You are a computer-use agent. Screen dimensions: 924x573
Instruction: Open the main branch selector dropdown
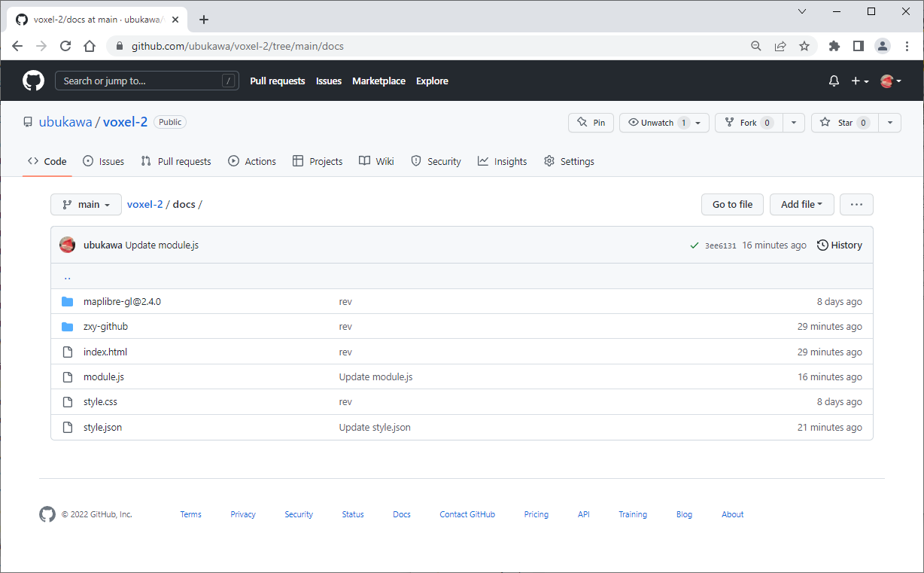tap(86, 204)
